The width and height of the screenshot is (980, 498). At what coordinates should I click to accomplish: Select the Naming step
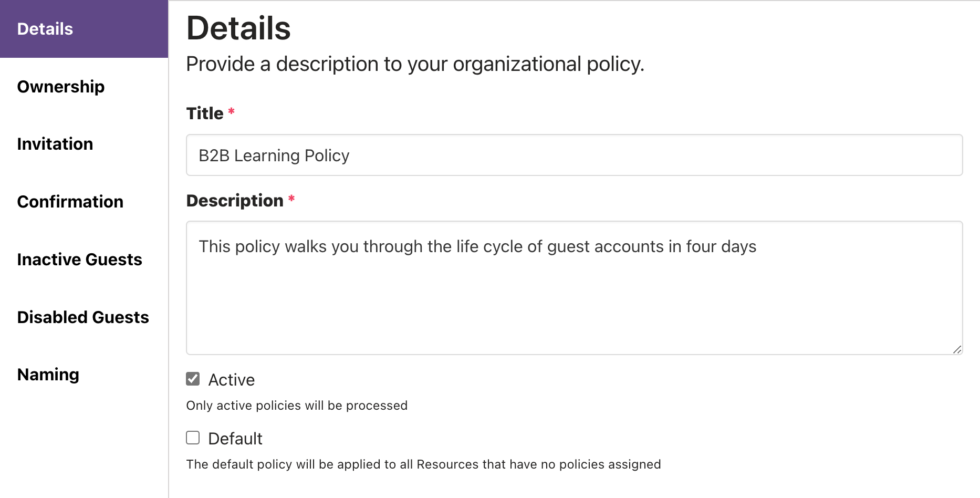(x=48, y=374)
